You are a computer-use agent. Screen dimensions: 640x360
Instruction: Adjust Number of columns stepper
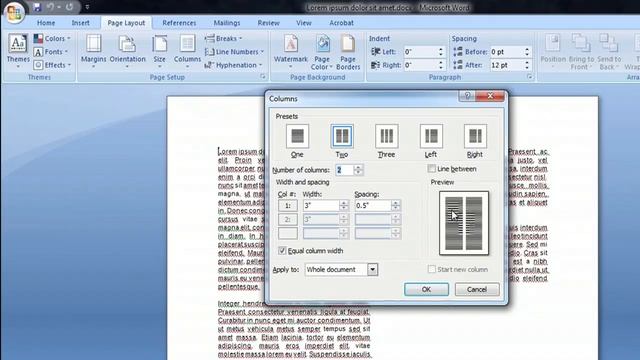(x=358, y=170)
